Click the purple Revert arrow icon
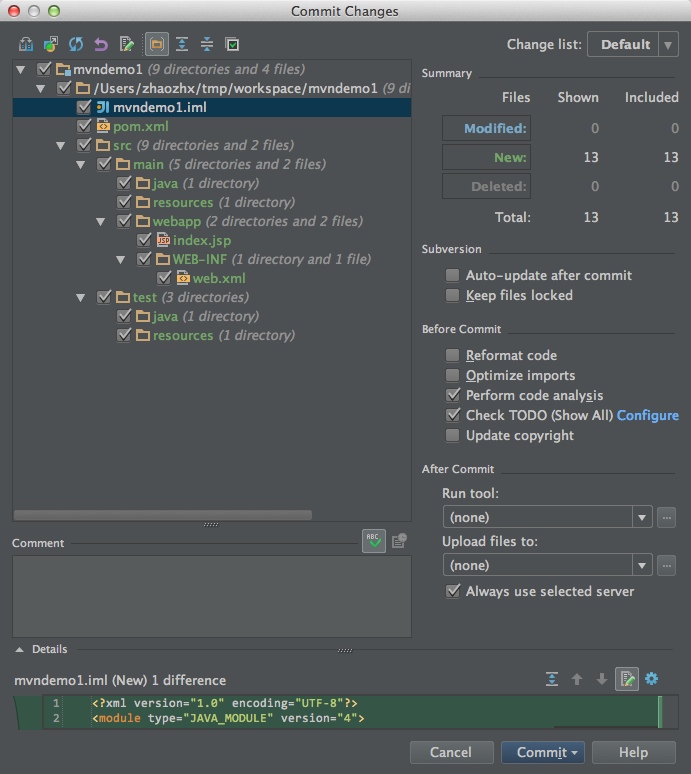Screen dimensions: 691x774 tap(101, 44)
